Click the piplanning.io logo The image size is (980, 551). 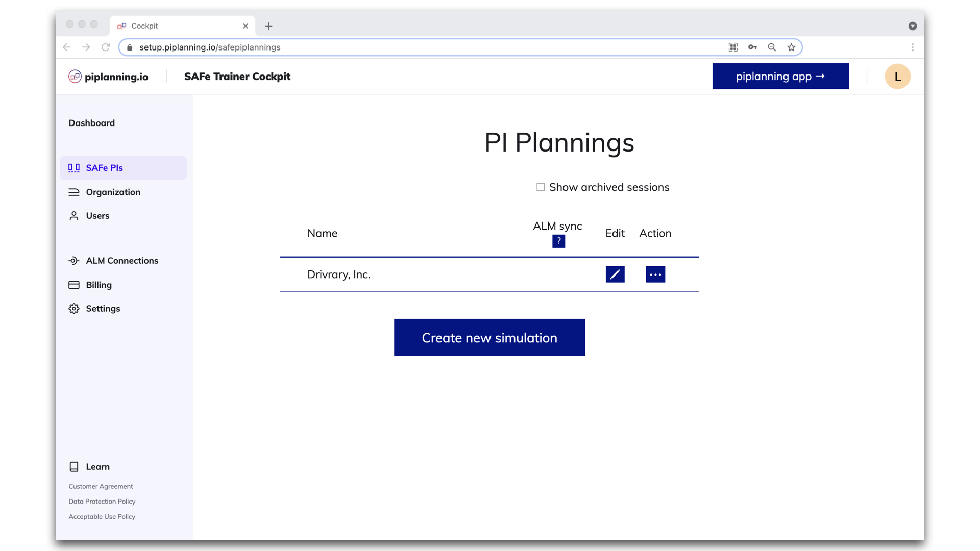tap(109, 77)
